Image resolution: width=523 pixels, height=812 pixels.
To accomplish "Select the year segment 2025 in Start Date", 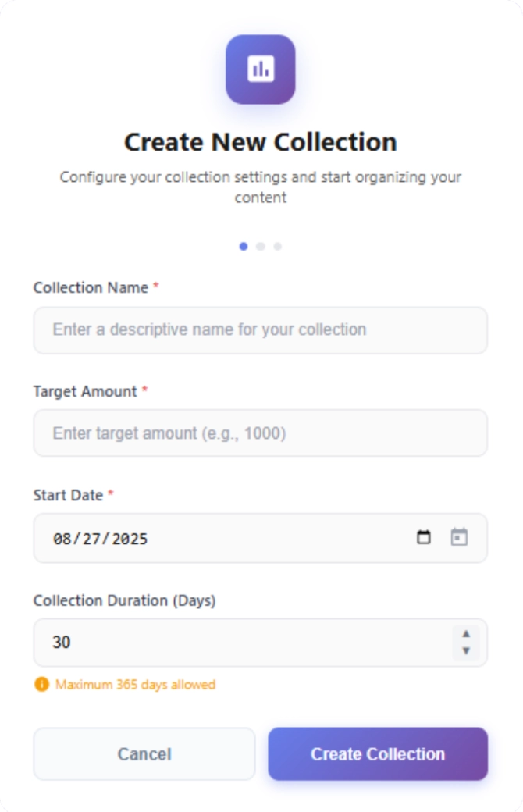I will 129,538.
